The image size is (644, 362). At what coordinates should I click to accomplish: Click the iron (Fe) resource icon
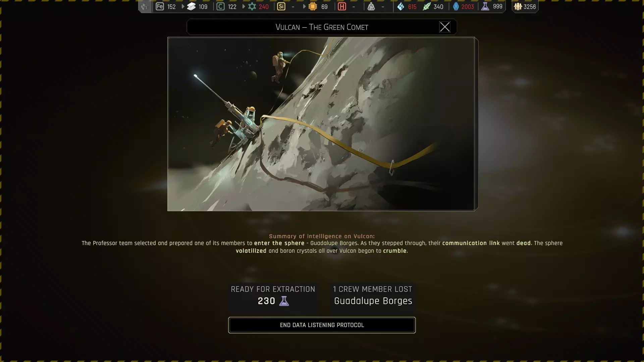[160, 6]
